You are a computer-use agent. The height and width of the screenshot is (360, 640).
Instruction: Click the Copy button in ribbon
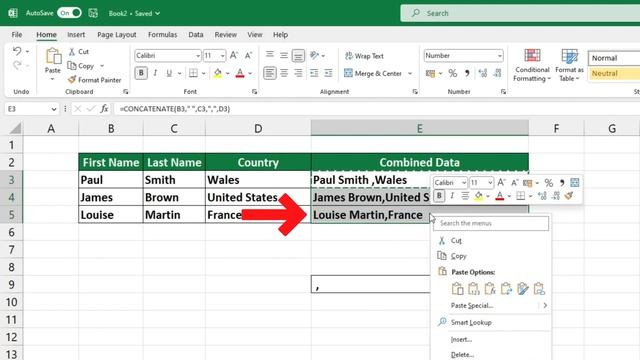click(x=80, y=66)
